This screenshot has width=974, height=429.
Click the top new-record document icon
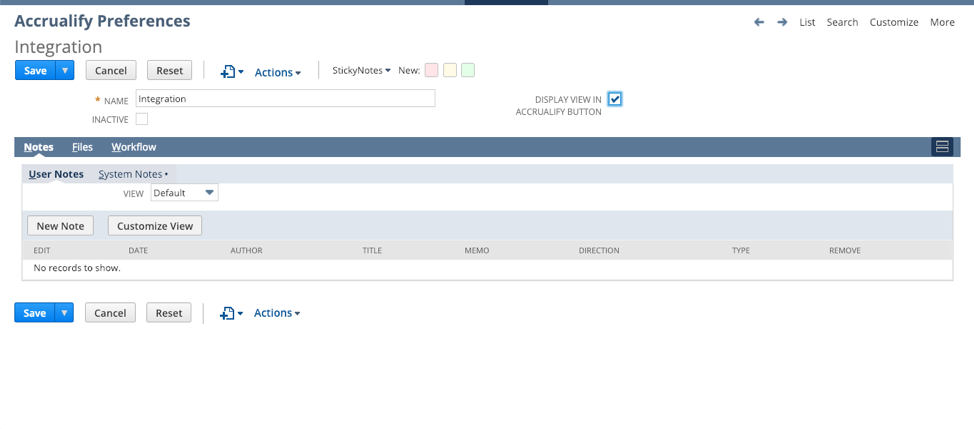[232, 72]
